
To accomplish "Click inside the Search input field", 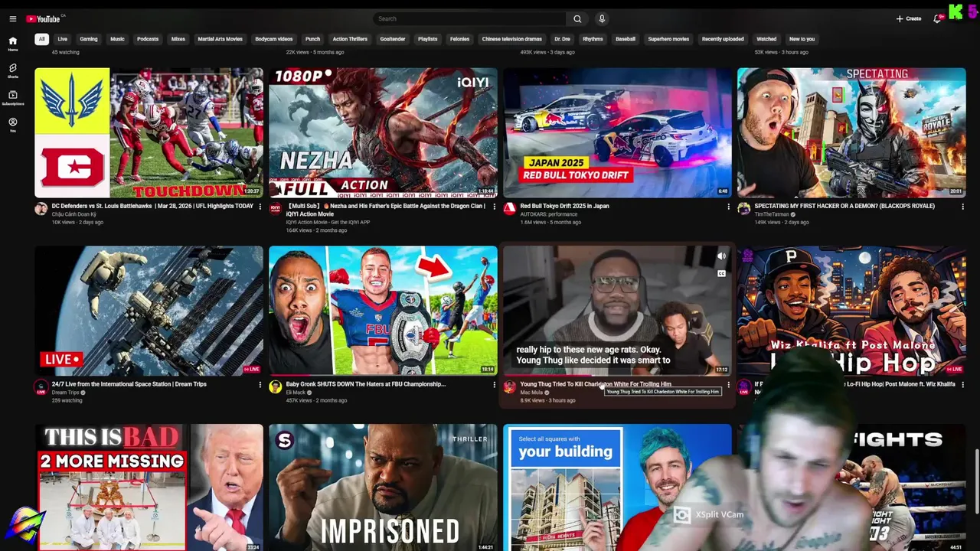I will [x=469, y=18].
